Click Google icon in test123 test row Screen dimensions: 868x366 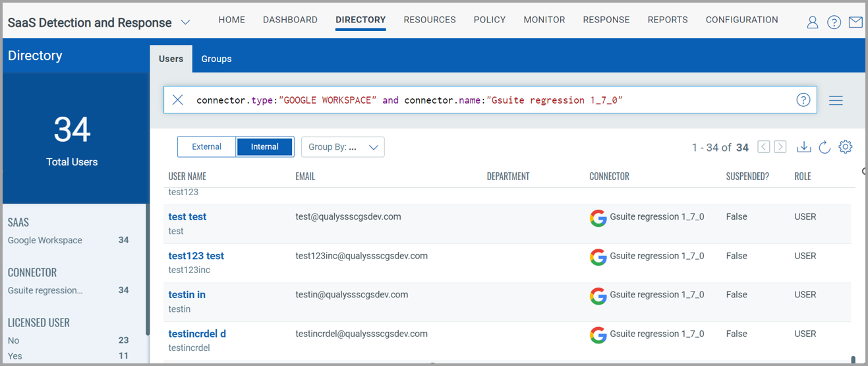[598, 258]
